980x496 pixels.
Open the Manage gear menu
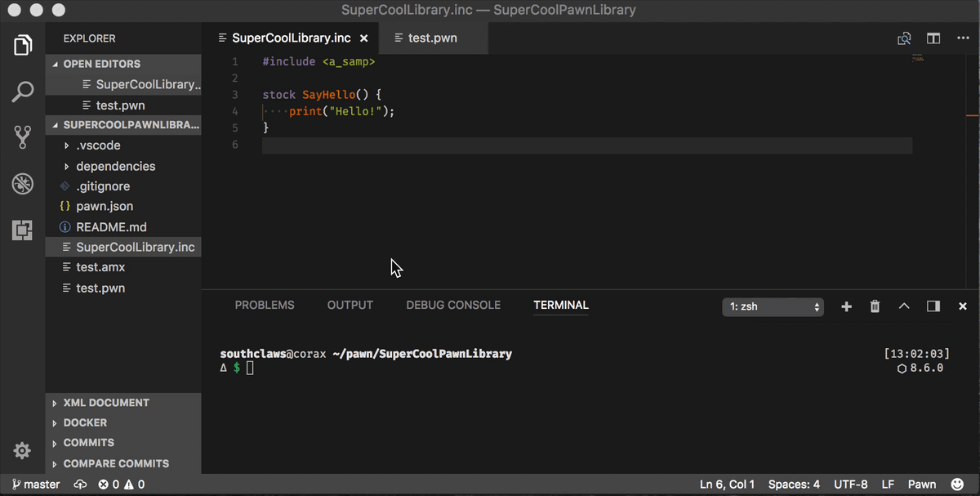tap(23, 450)
